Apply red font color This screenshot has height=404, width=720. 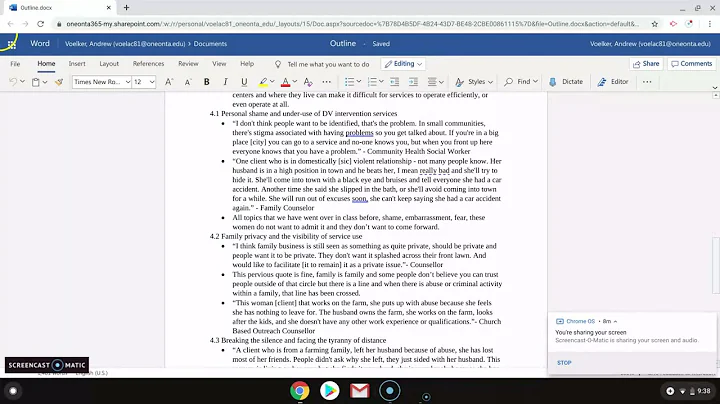[285, 82]
